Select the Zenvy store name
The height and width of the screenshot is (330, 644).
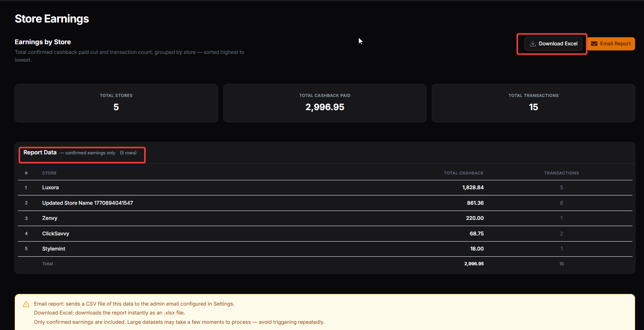(50, 218)
